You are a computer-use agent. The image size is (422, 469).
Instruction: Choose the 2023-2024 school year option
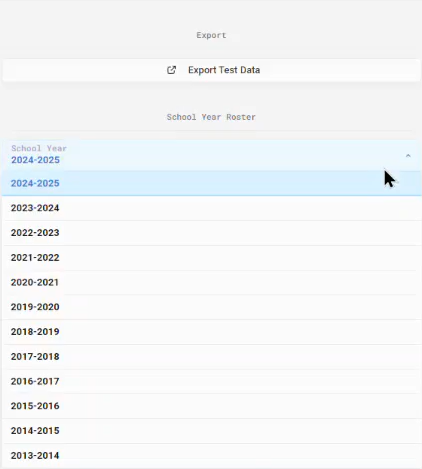pos(212,208)
